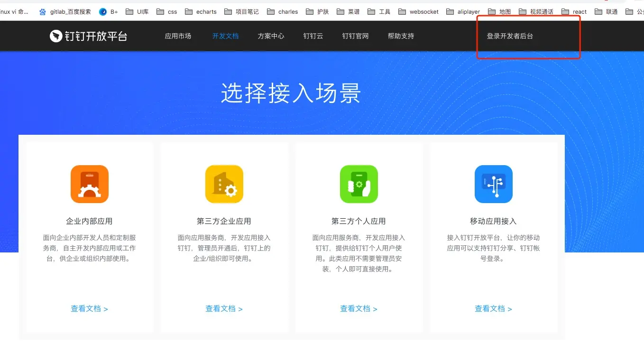Open 查看文档 under 企业内部应用
This screenshot has height=354, width=644.
click(90, 309)
